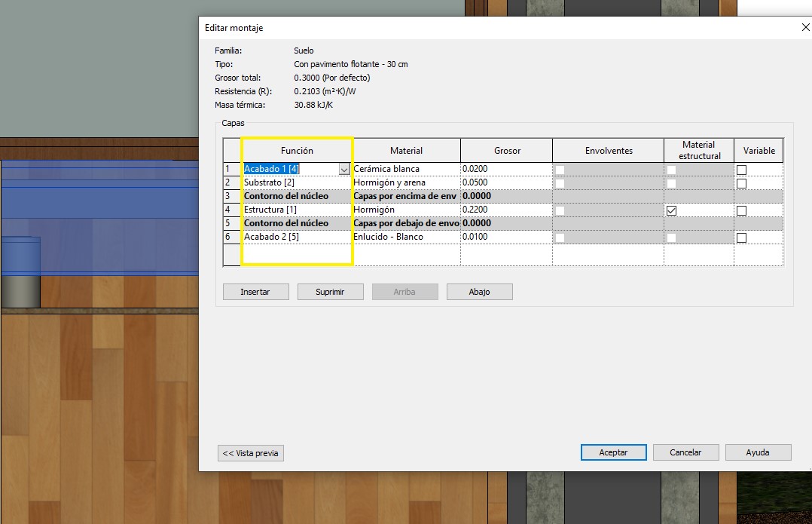This screenshot has height=524, width=812.
Task: Edit the 0.2200 thickness value
Action: coord(505,210)
